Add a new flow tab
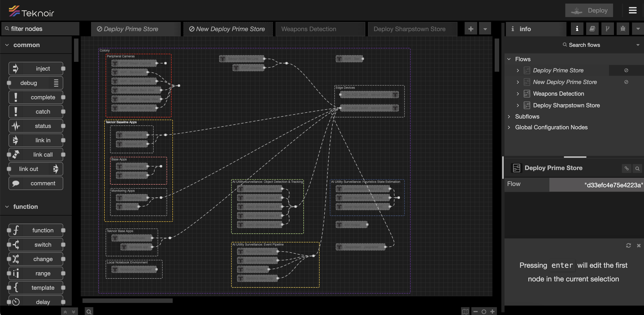644x315 pixels. point(470,29)
